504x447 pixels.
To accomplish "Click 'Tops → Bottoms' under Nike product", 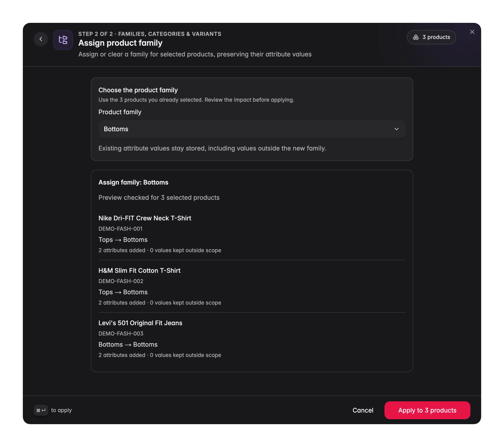I will [123, 240].
